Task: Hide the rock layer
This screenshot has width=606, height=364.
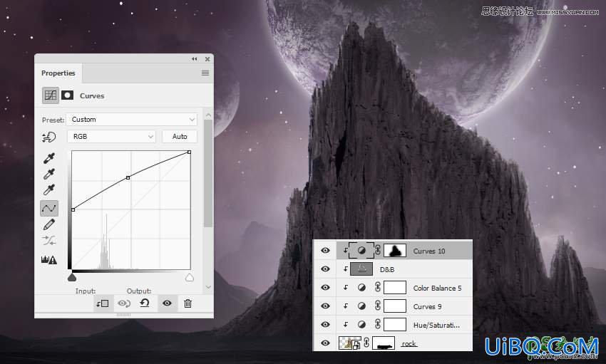Action: (325, 343)
